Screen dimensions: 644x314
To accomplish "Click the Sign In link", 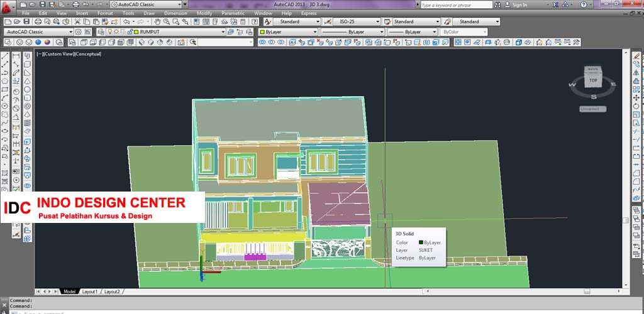I will point(519,5).
